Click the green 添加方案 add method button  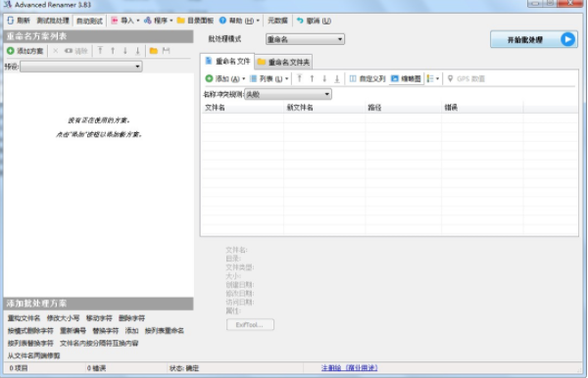25,51
